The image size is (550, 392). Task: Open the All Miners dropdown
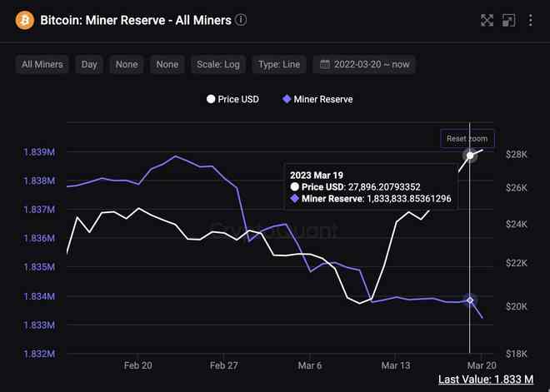(x=42, y=64)
